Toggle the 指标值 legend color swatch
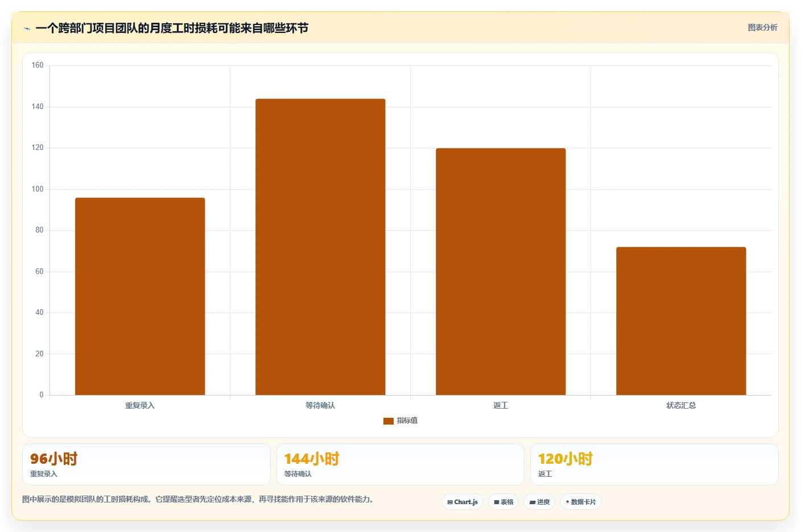801x532 pixels. click(389, 421)
